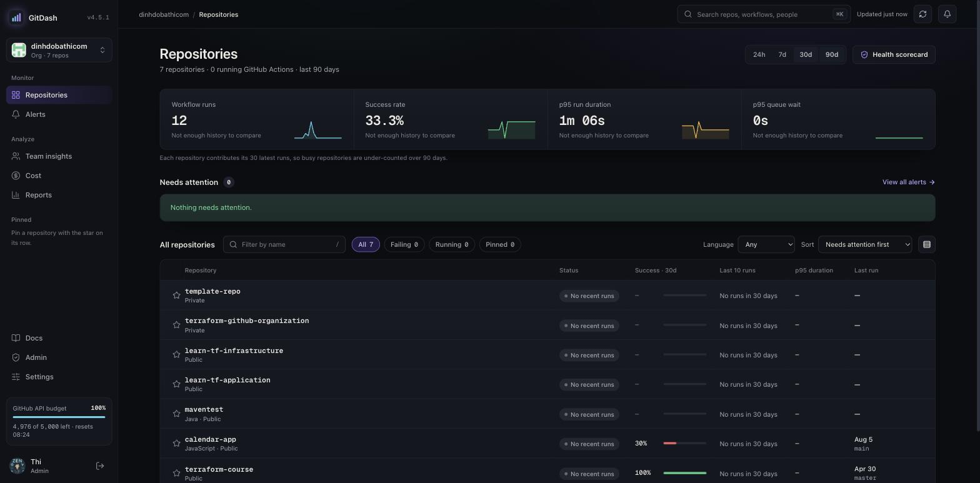This screenshot has width=980, height=483.
Task: Pin calendar-app with the star icon
Action: coord(176,444)
